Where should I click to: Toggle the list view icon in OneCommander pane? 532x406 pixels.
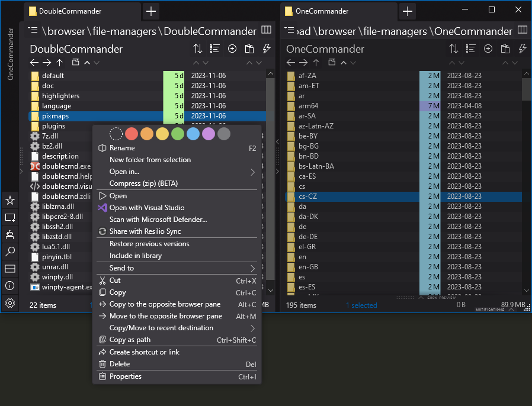pos(471,49)
